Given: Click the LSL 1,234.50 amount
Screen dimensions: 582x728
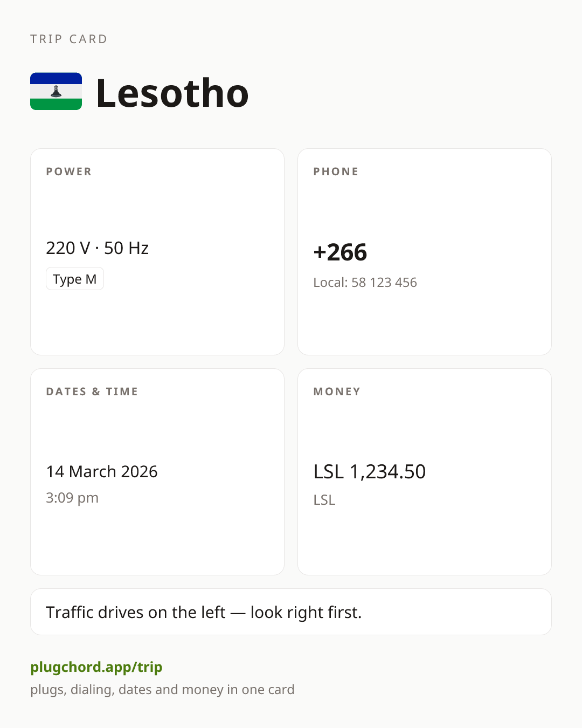Looking at the screenshot, I should click(x=370, y=471).
